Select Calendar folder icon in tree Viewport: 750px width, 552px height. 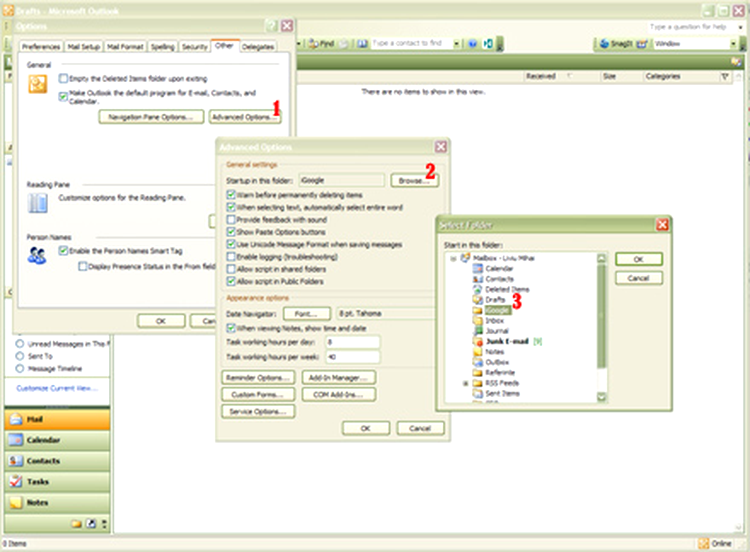477,268
